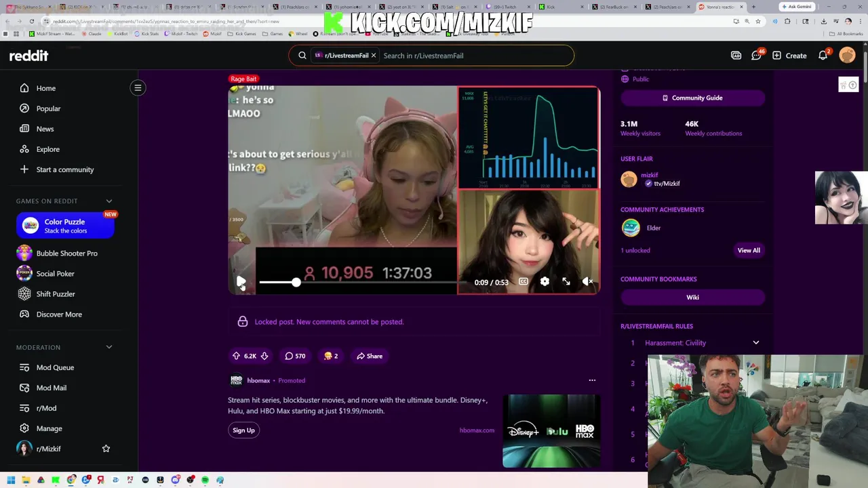Open Popular feed
868x488 pixels.
point(48,108)
